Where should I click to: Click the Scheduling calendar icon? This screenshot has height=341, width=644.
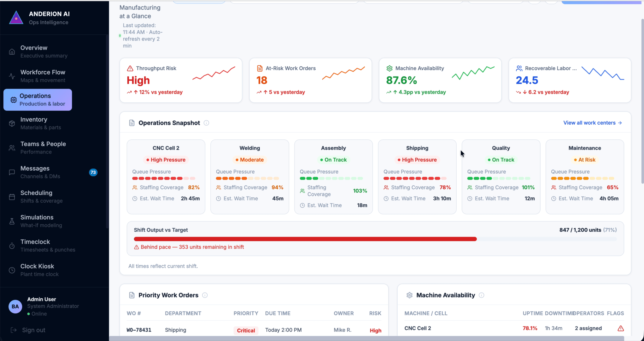tap(12, 197)
